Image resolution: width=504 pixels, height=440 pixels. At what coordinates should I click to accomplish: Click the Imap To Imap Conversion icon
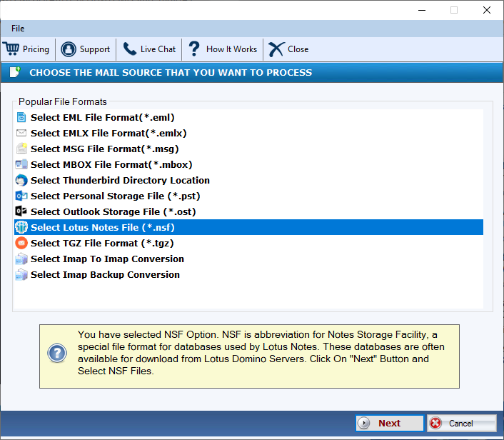coord(21,259)
